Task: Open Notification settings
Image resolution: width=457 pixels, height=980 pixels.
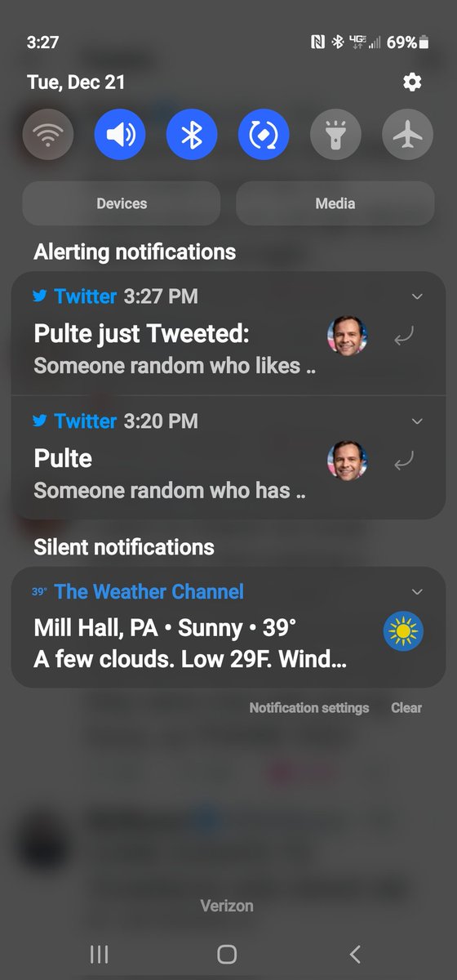Action: (309, 708)
